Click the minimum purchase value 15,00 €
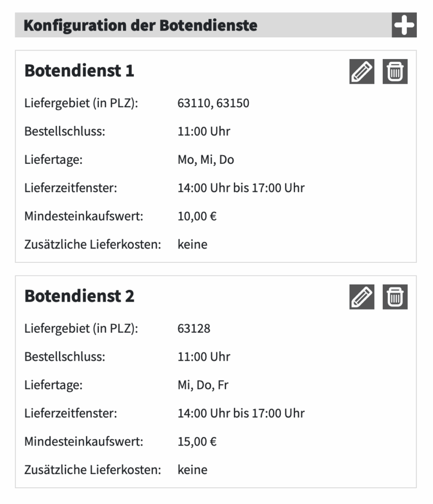 [x=197, y=441]
